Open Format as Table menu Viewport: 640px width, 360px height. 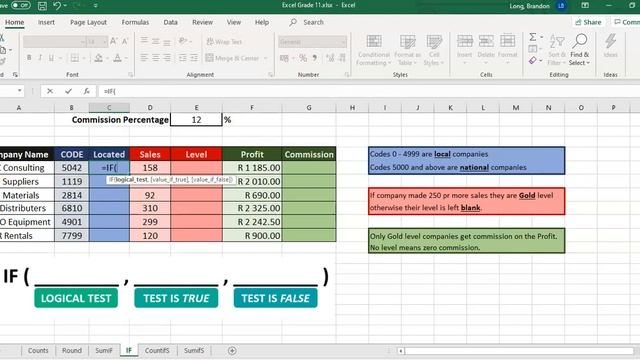pos(407,50)
